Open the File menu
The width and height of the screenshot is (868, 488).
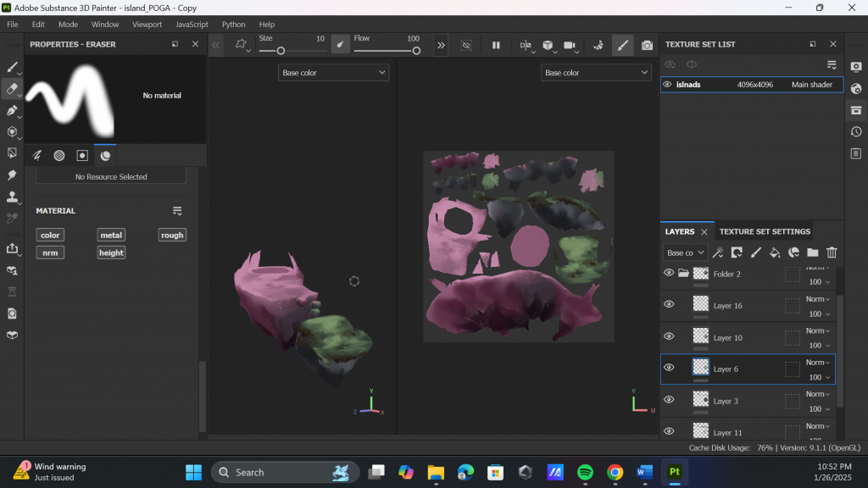tap(12, 25)
